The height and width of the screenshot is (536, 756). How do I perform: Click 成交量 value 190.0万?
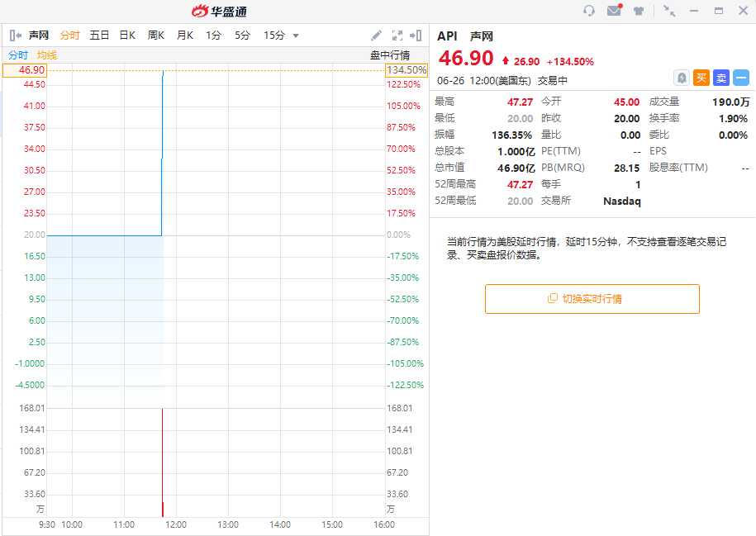pos(731,102)
